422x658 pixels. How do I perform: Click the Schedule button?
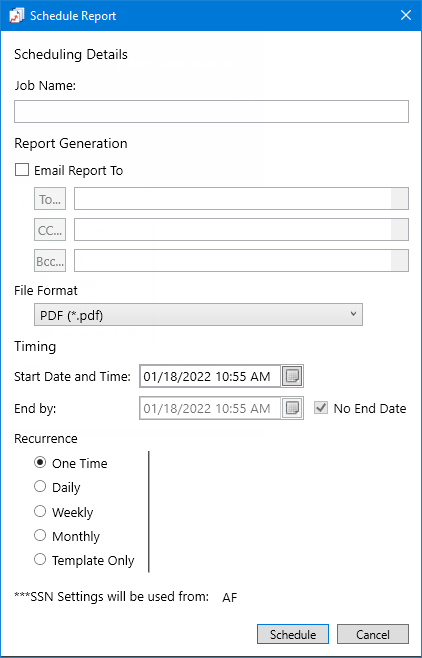293,634
